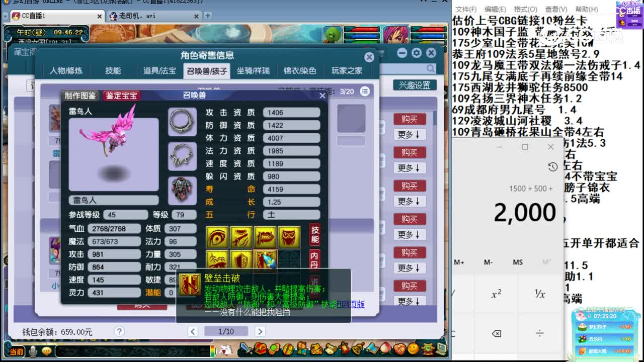Go to the previous page arrow
The image size is (644, 362).
[x=193, y=331]
